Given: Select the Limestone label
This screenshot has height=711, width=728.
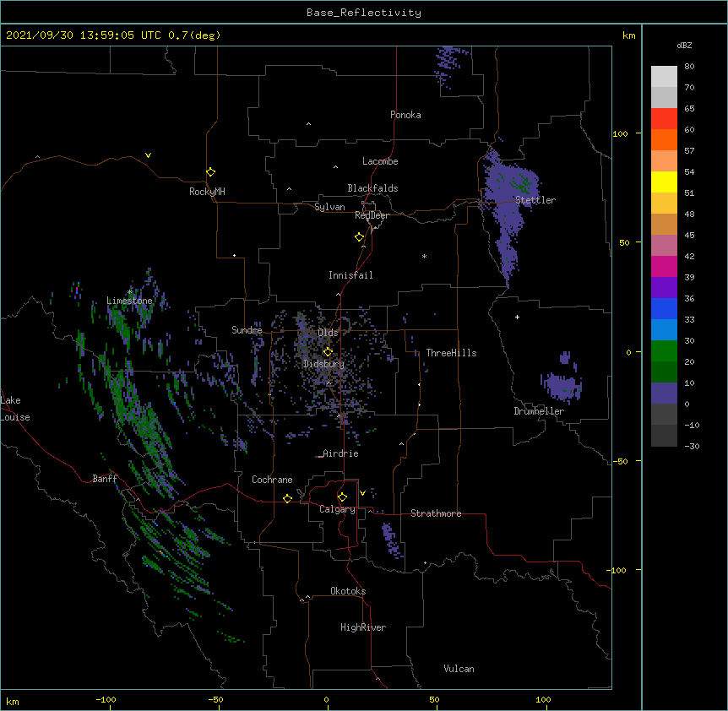Looking at the screenshot, I should 129,301.
